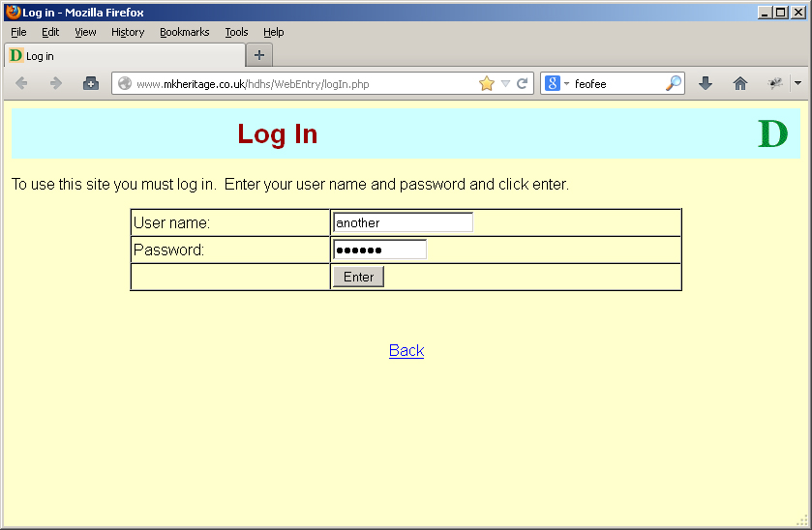
Task: Open Google search engine dropdown
Action: tap(556, 84)
